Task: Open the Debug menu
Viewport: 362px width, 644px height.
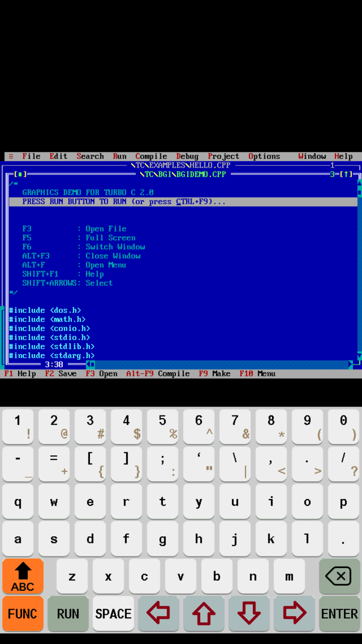Action: click(187, 156)
